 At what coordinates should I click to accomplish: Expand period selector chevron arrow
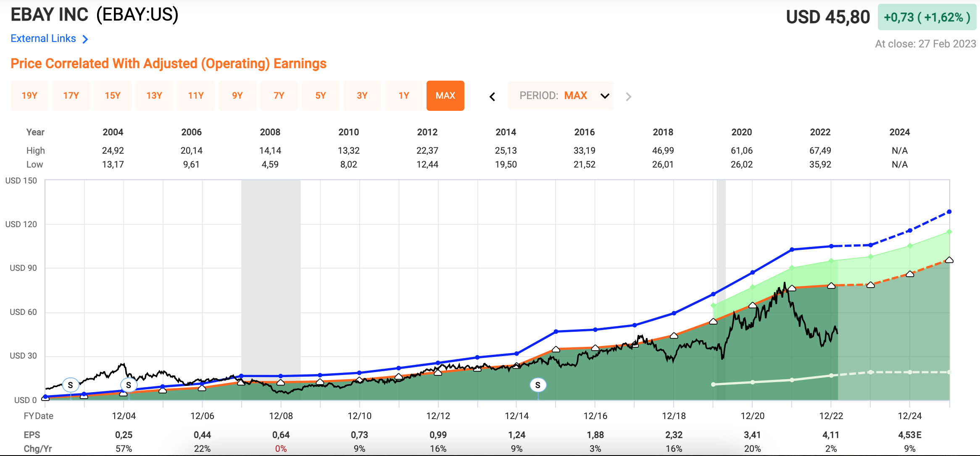pyautogui.click(x=605, y=96)
